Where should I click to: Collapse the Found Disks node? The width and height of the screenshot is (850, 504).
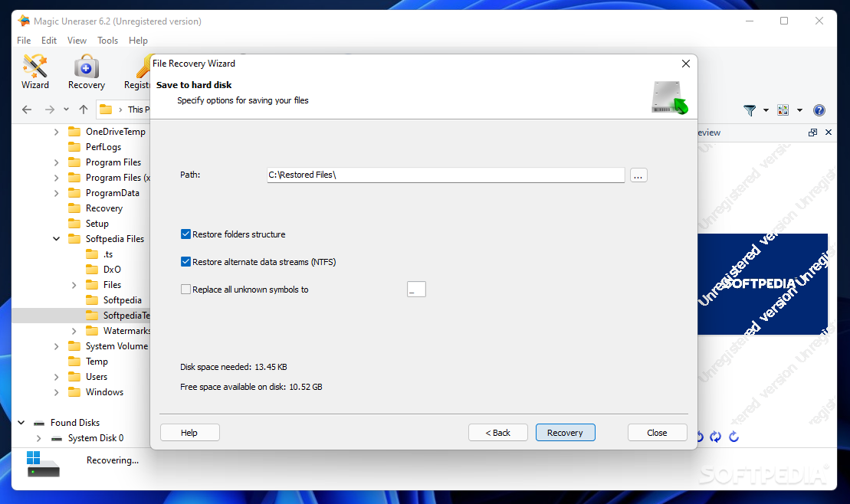click(21, 423)
